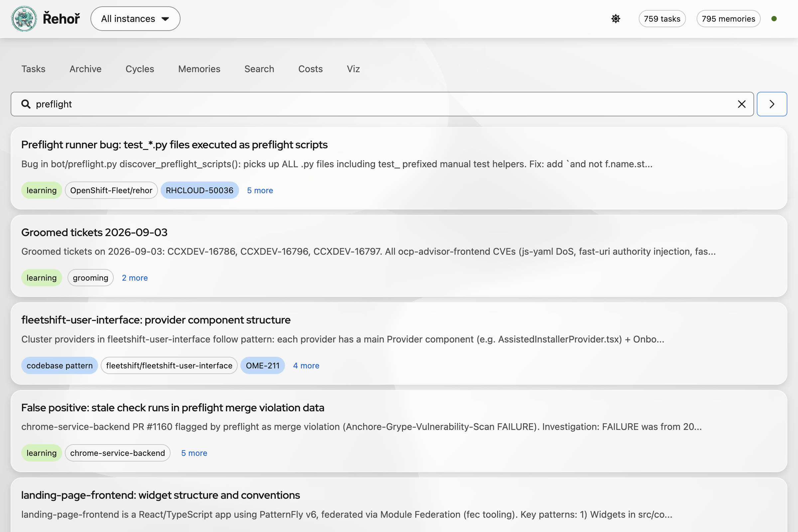Toggle the light/dark theme sun icon
The image size is (798, 532).
click(x=615, y=19)
